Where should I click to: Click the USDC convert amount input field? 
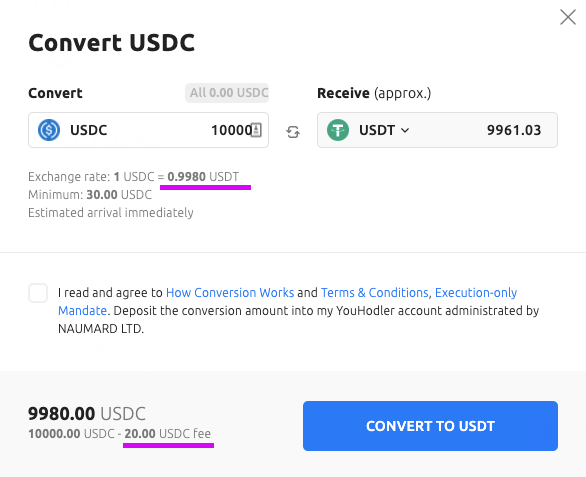[x=148, y=130]
